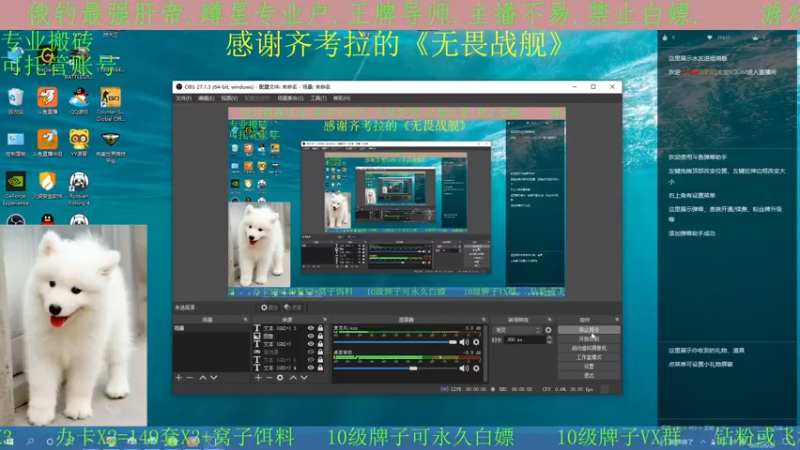The width and height of the screenshot is (800, 450).
Task: Mute the Mic/Aux channel speaker
Action: (464, 342)
